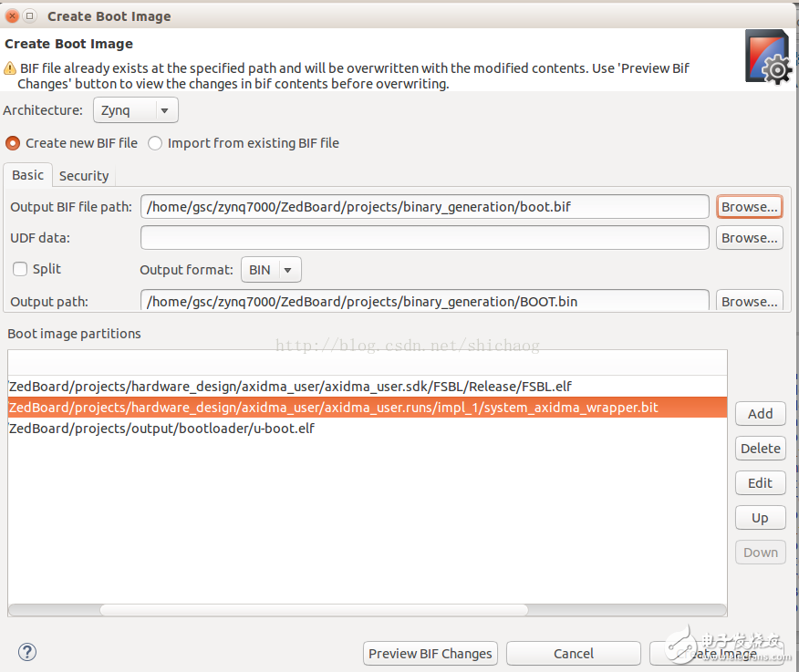Select Import from existing BIF file
Viewport: 799px width, 672px height.
pos(155,143)
